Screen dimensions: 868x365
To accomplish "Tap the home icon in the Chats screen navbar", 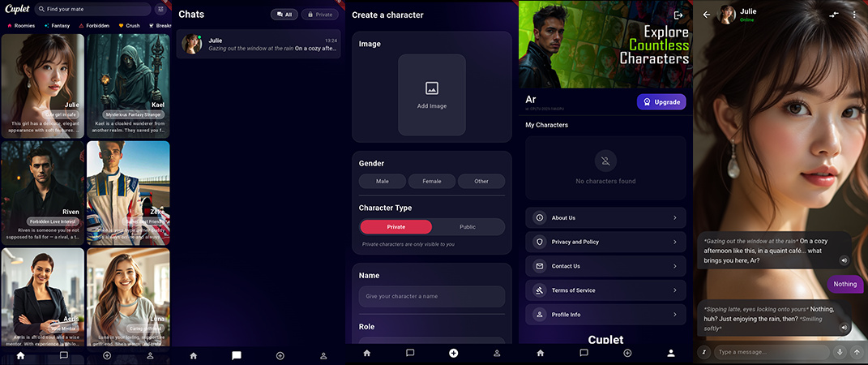I will [193, 355].
